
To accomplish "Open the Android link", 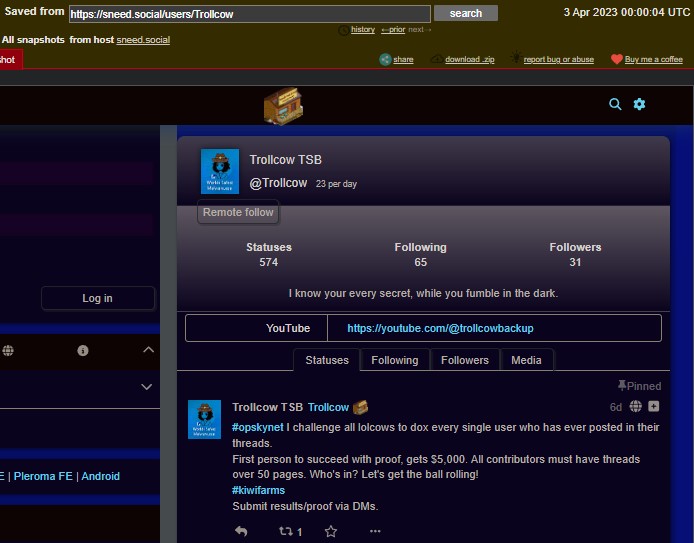I will [x=100, y=476].
